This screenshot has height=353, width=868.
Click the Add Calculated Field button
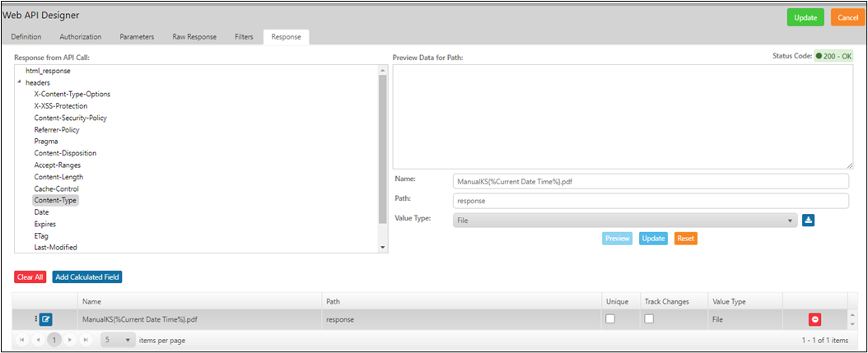(87, 277)
